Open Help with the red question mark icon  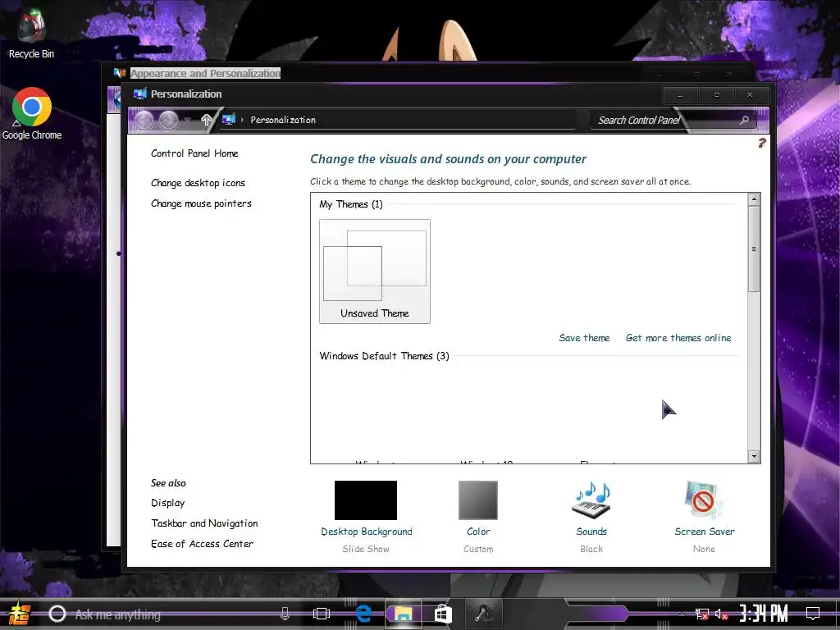(x=762, y=143)
